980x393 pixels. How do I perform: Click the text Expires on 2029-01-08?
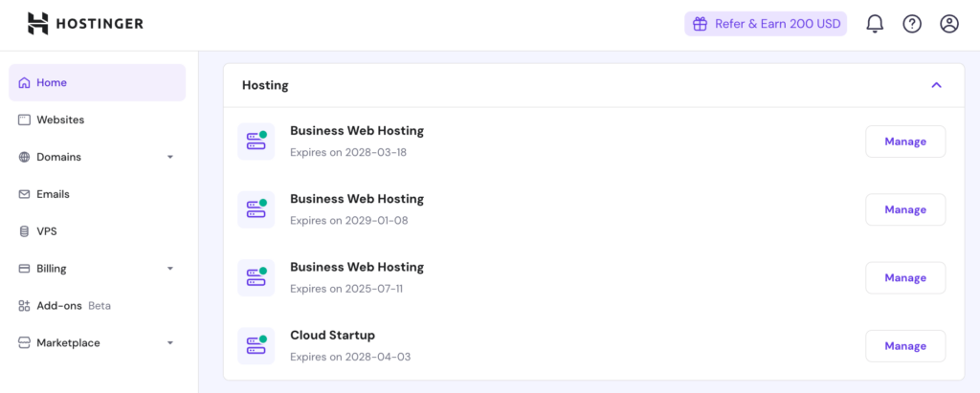348,221
